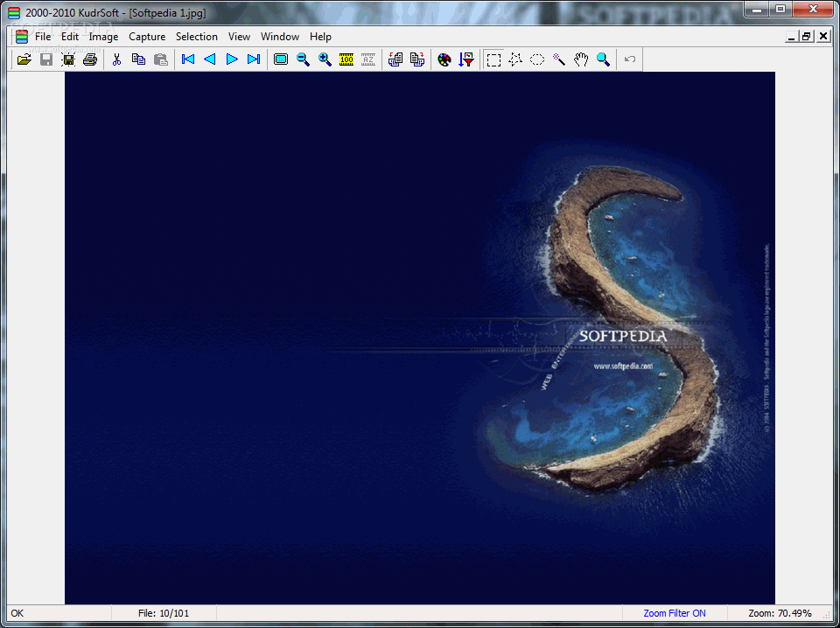Open the File menu
840x628 pixels.
pos(43,37)
